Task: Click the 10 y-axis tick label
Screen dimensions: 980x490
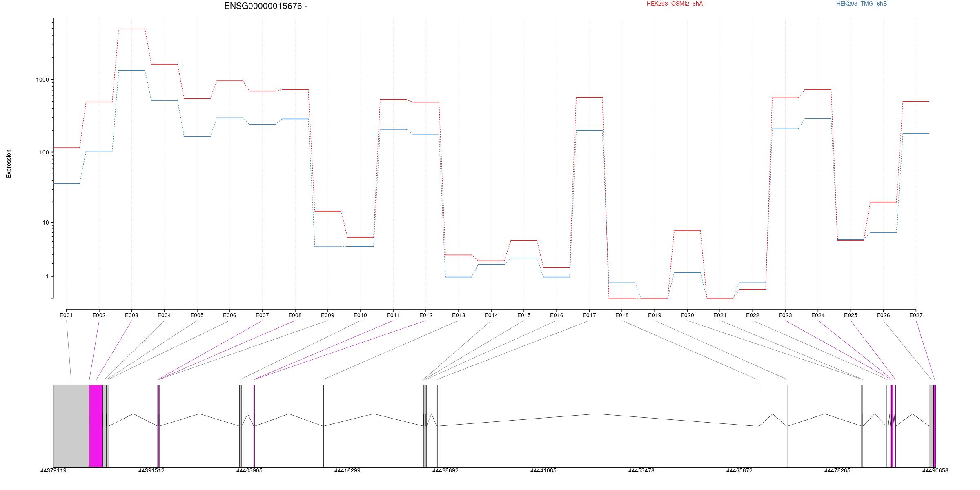Action: click(x=46, y=223)
